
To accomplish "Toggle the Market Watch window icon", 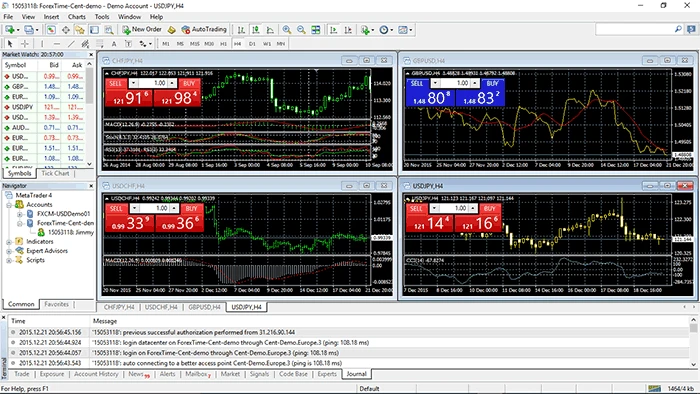I will pyautogui.click(x=51, y=29).
